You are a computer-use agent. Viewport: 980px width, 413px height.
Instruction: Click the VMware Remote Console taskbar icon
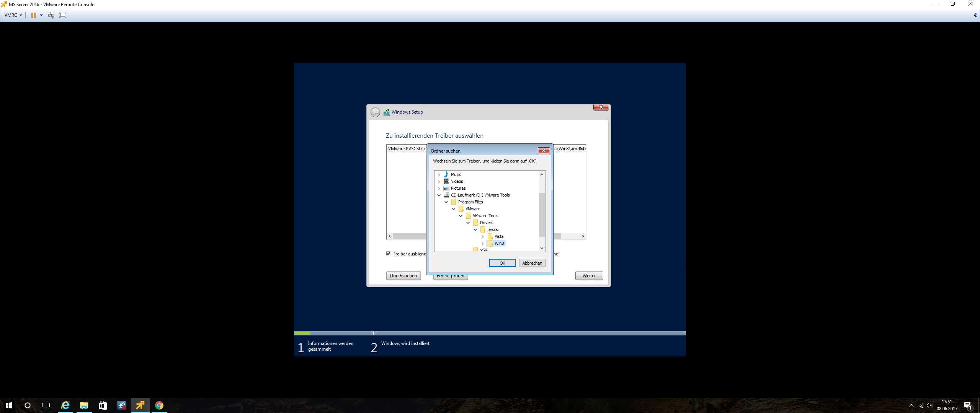pos(140,405)
